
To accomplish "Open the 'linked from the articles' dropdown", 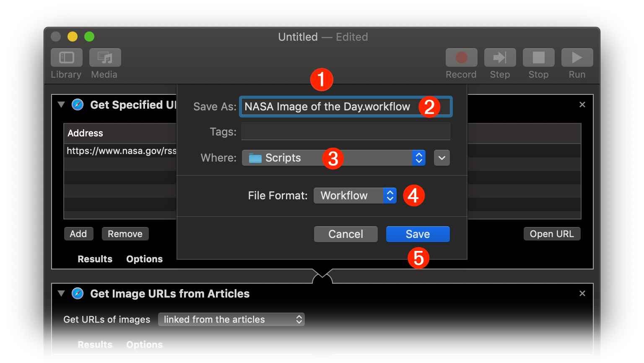I will pos(231,319).
